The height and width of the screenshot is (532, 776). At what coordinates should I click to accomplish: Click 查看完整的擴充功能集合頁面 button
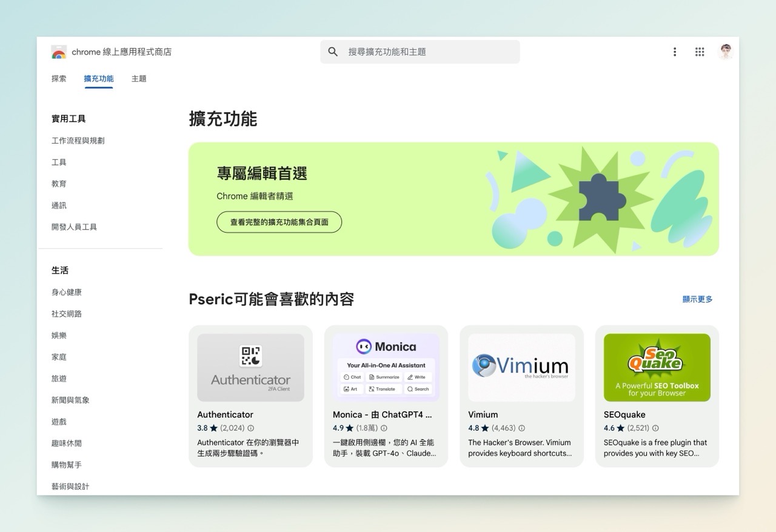(x=279, y=222)
